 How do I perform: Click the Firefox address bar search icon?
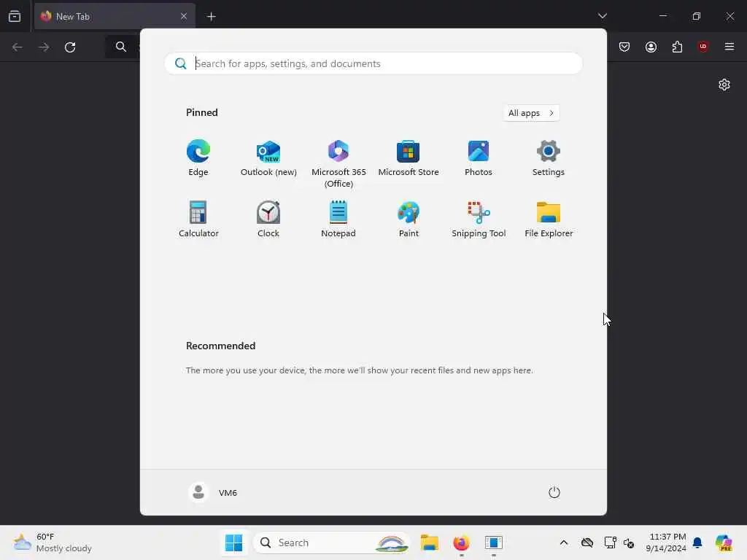[120, 47]
